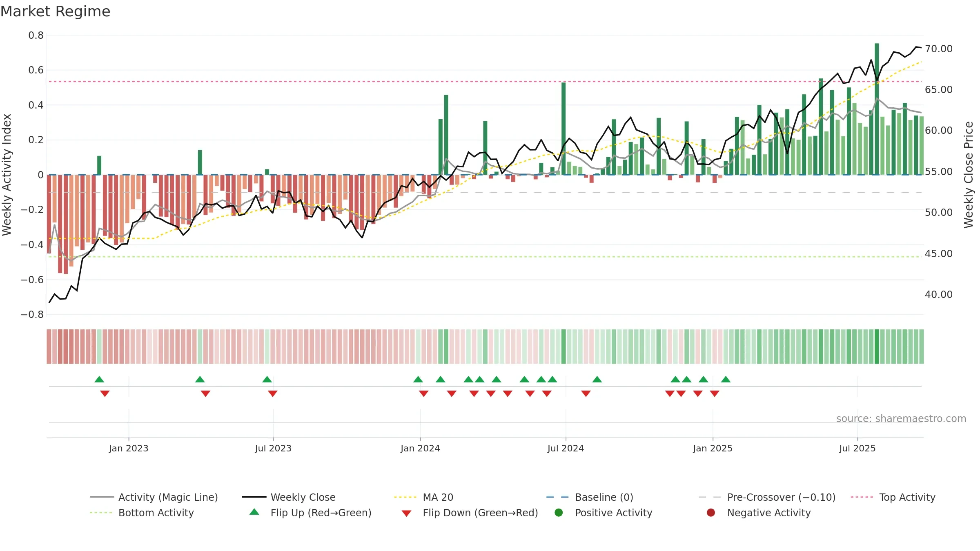Click the source: sharemaestro.com text
Viewport: 980px width, 551px height.
tap(901, 418)
